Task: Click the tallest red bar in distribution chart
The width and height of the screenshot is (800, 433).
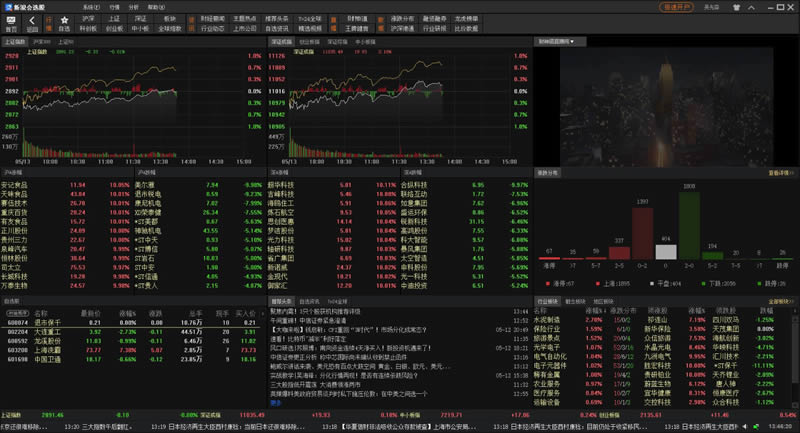Action: point(642,235)
